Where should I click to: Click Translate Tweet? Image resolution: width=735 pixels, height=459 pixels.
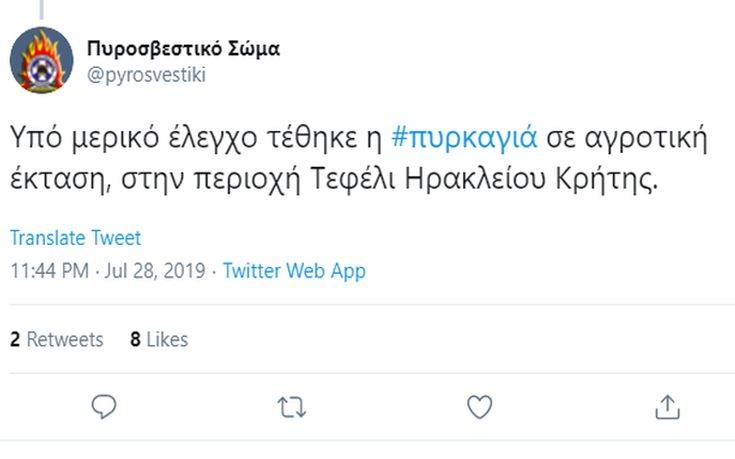point(75,238)
